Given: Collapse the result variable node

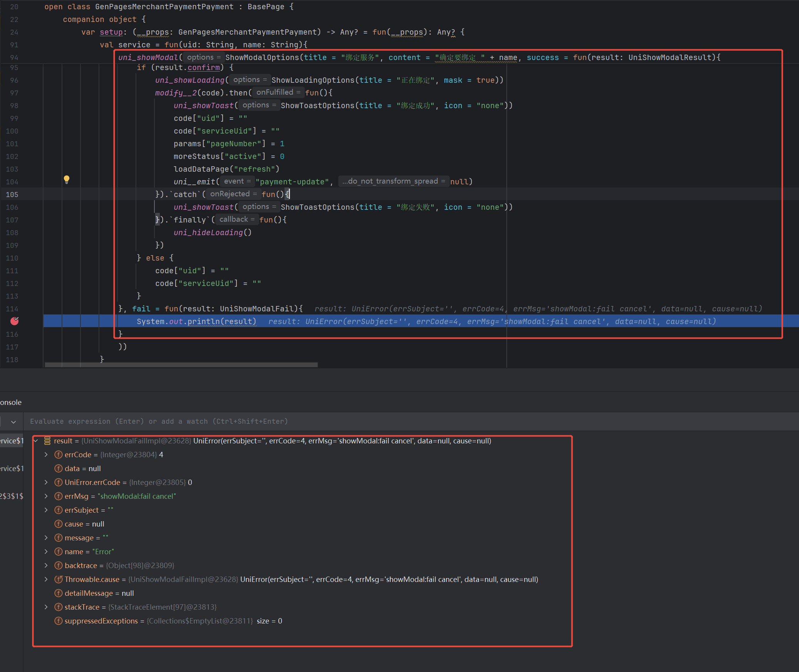Looking at the screenshot, I should (36, 441).
